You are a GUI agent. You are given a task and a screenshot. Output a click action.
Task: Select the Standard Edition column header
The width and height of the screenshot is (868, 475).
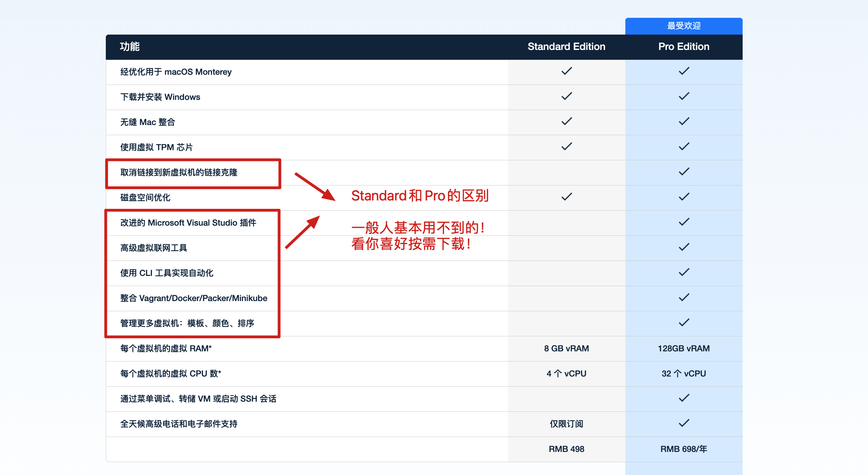[566, 47]
